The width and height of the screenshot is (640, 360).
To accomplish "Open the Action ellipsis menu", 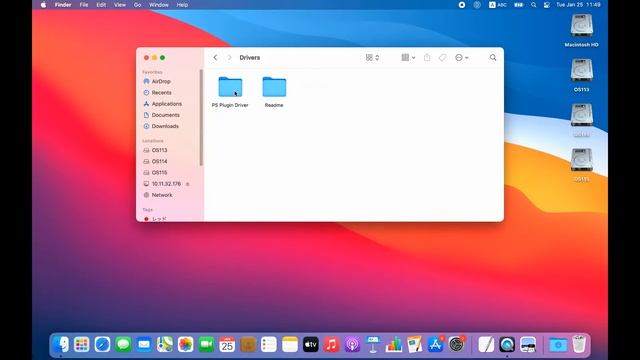I will 462,58.
